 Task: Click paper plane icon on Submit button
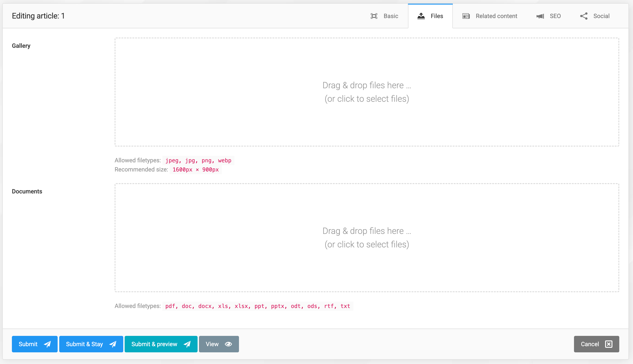(x=47, y=344)
